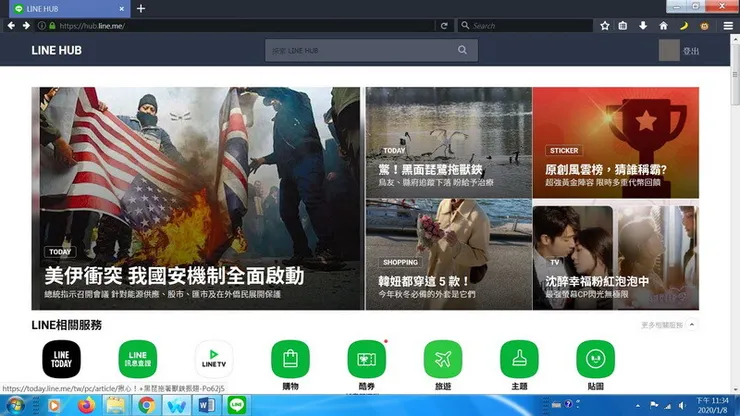Select the LINE HUB tab
The width and height of the screenshot is (740, 416).
(69, 8)
